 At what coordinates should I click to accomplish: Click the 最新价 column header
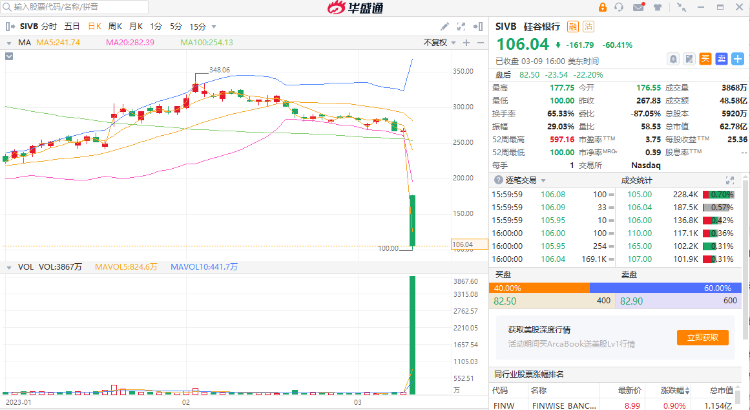(630, 390)
